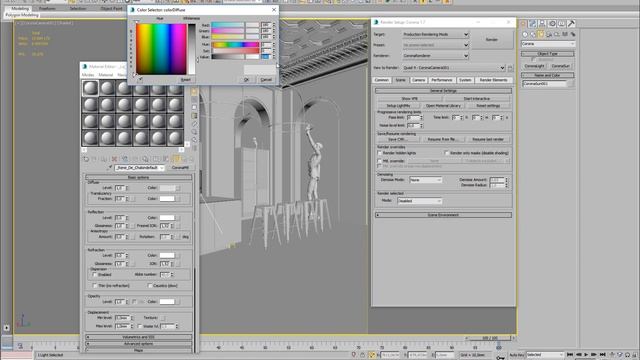This screenshot has height=360, width=640.
Task: Open Render selected Mode dropdown
Action: tap(420, 201)
